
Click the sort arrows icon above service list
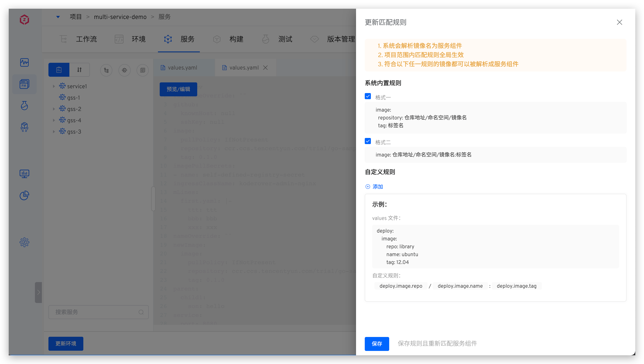click(79, 70)
